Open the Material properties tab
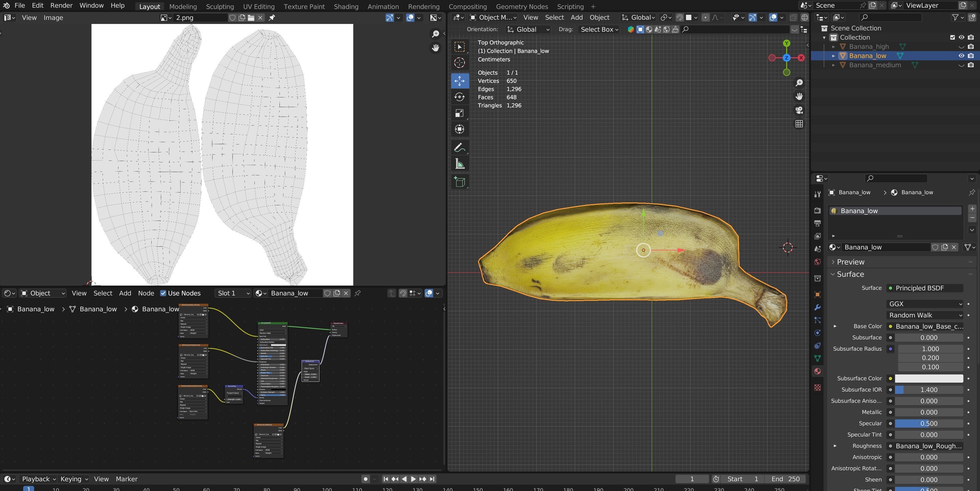This screenshot has width=980, height=491. [x=817, y=371]
